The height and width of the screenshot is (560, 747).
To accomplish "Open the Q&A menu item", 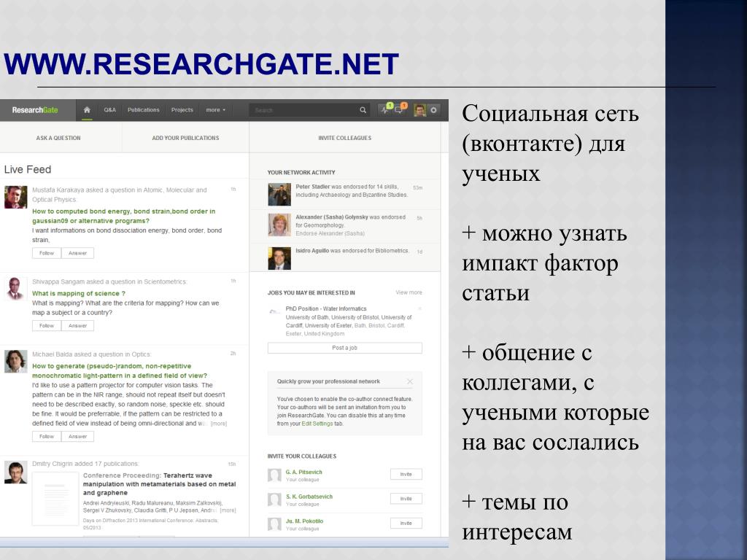I will (109, 110).
